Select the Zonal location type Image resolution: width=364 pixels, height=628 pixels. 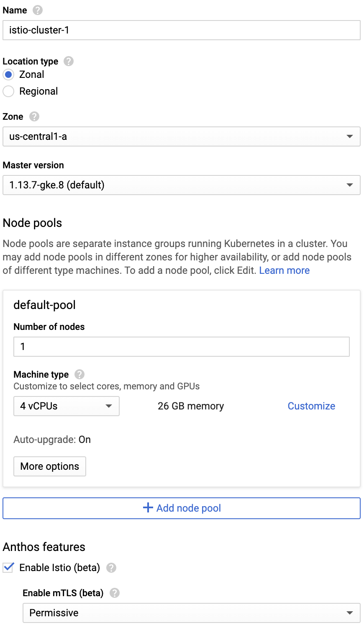(8, 75)
